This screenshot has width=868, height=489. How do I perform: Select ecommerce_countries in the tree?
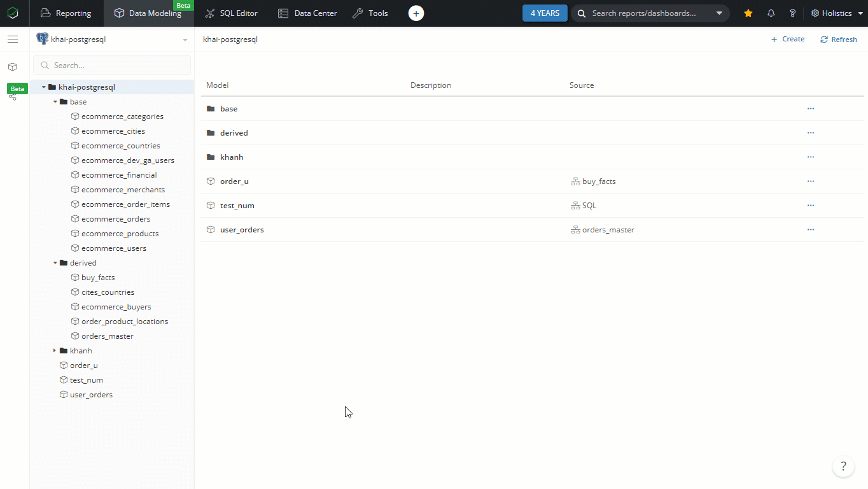[121, 146]
